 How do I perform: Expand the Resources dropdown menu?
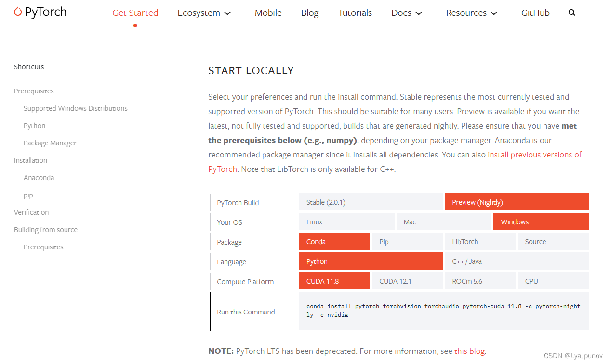(x=472, y=13)
